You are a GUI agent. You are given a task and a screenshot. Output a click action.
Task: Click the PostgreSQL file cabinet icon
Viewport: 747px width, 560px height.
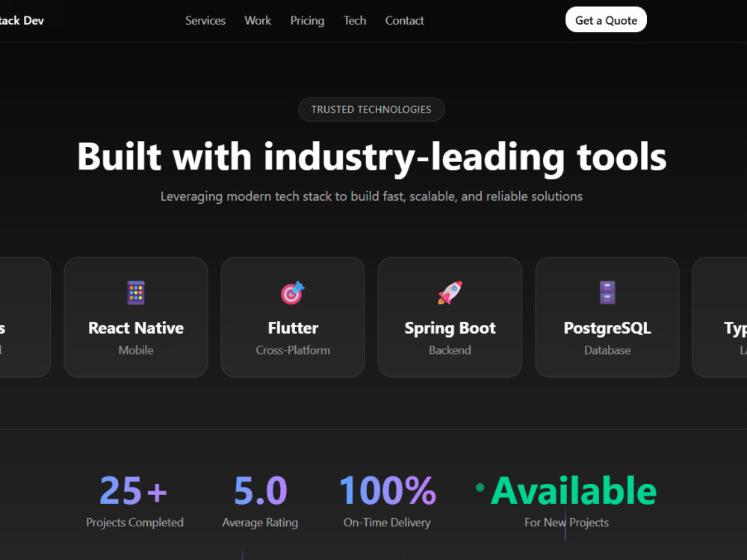(607, 293)
